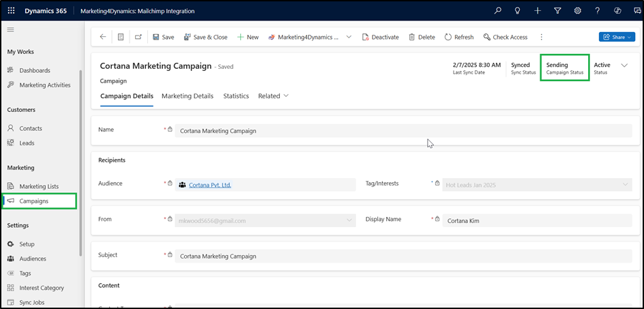The width and height of the screenshot is (644, 309).
Task: Click the Refresh command
Action: tap(459, 37)
